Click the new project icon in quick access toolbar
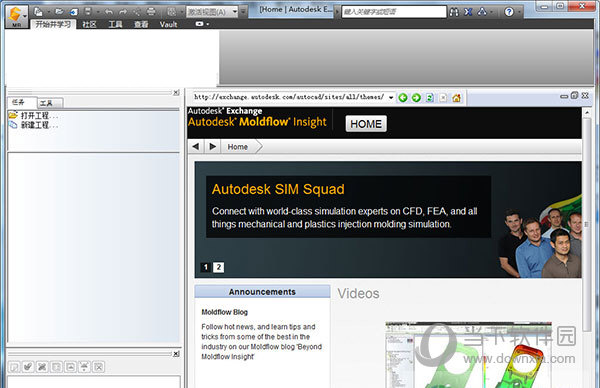 (x=38, y=12)
